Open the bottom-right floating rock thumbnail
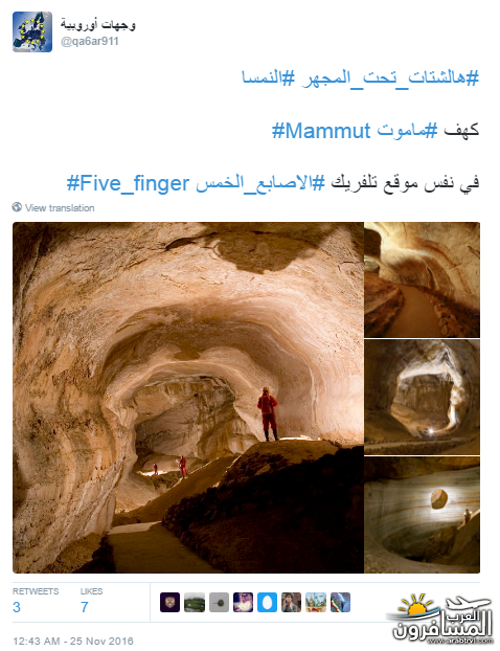 (422, 515)
